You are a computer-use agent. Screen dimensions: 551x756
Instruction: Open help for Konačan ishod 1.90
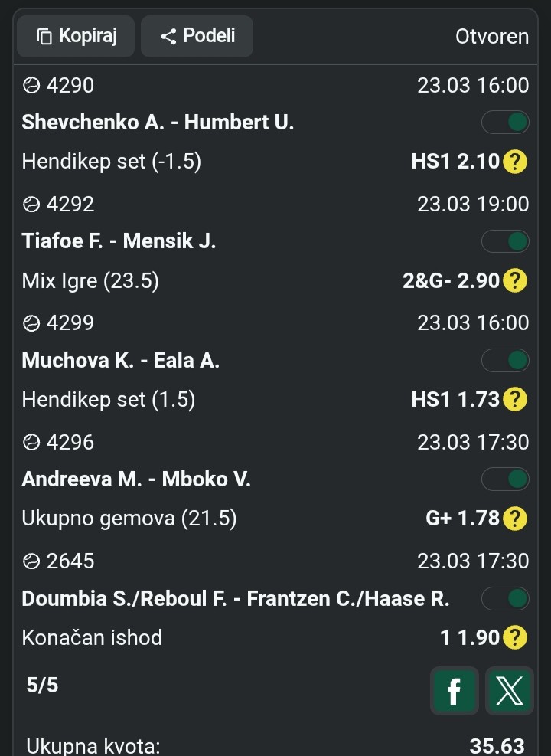[x=517, y=637]
